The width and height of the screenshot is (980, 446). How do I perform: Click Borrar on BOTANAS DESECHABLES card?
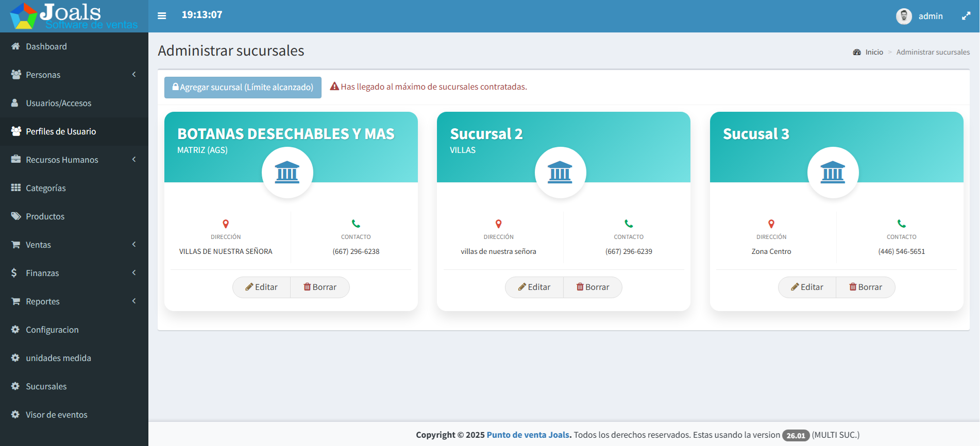pyautogui.click(x=320, y=287)
